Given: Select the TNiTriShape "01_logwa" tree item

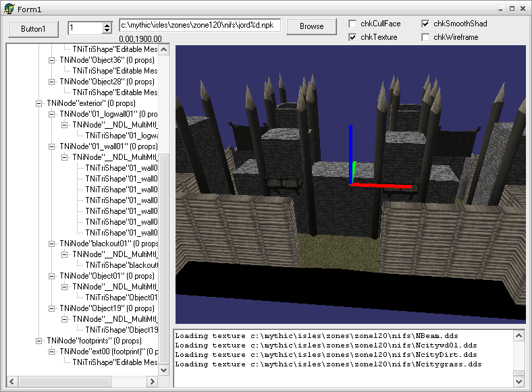Looking at the screenshot, I should coord(122,136).
